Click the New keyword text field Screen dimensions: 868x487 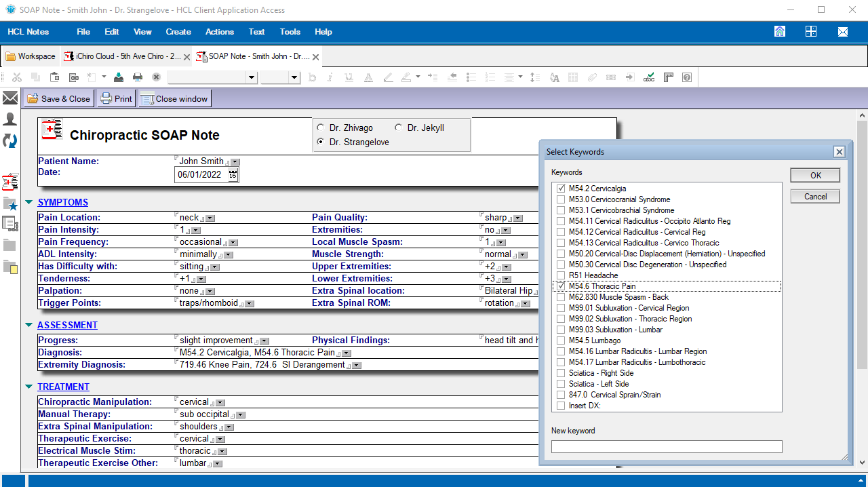(666, 446)
